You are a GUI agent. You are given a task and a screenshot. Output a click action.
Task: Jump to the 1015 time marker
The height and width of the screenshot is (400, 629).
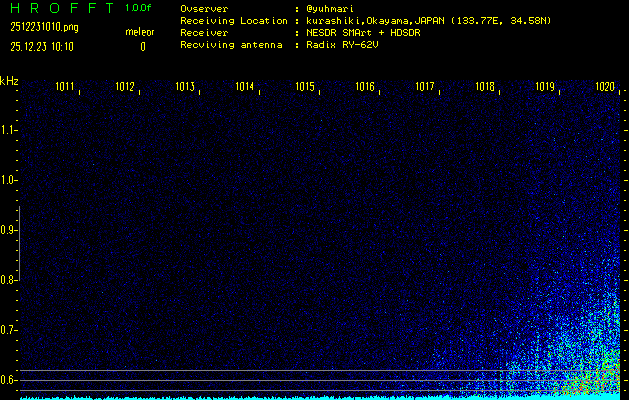(x=305, y=88)
